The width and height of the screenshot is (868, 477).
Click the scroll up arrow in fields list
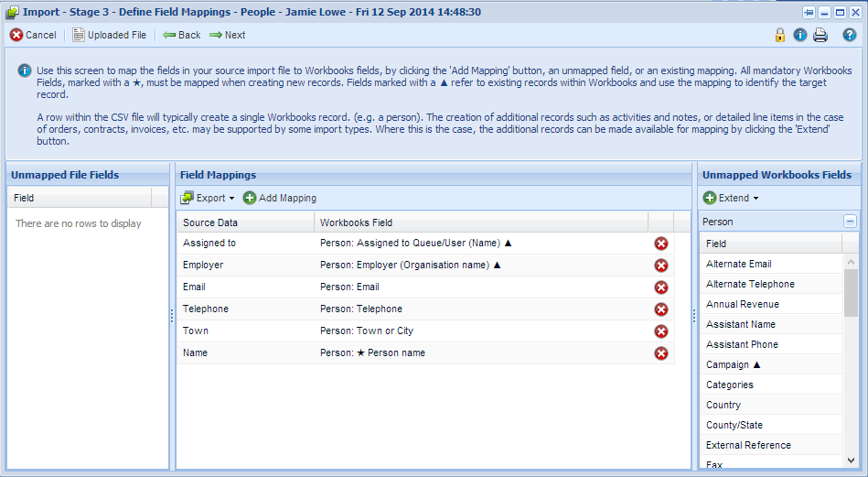click(x=851, y=261)
